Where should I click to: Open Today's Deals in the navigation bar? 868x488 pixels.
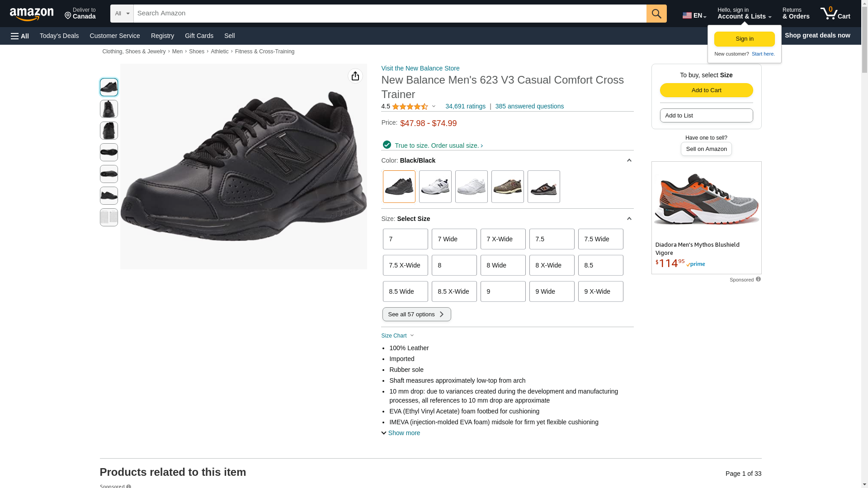pos(59,36)
